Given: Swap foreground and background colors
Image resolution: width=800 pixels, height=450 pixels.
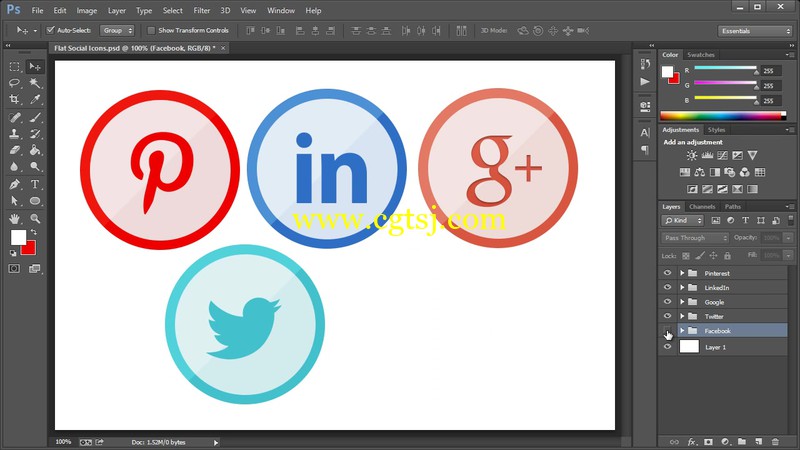Looking at the screenshot, I should tap(34, 232).
